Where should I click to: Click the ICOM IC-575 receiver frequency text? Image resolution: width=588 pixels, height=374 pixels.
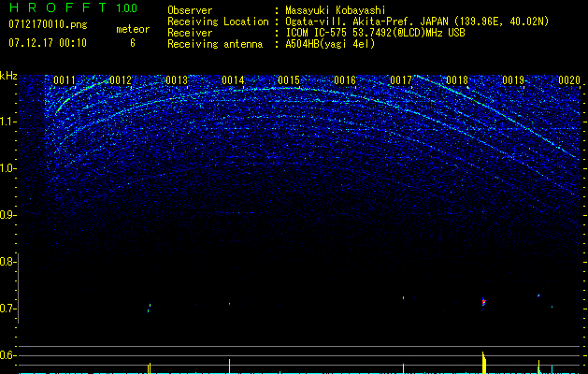pos(375,33)
